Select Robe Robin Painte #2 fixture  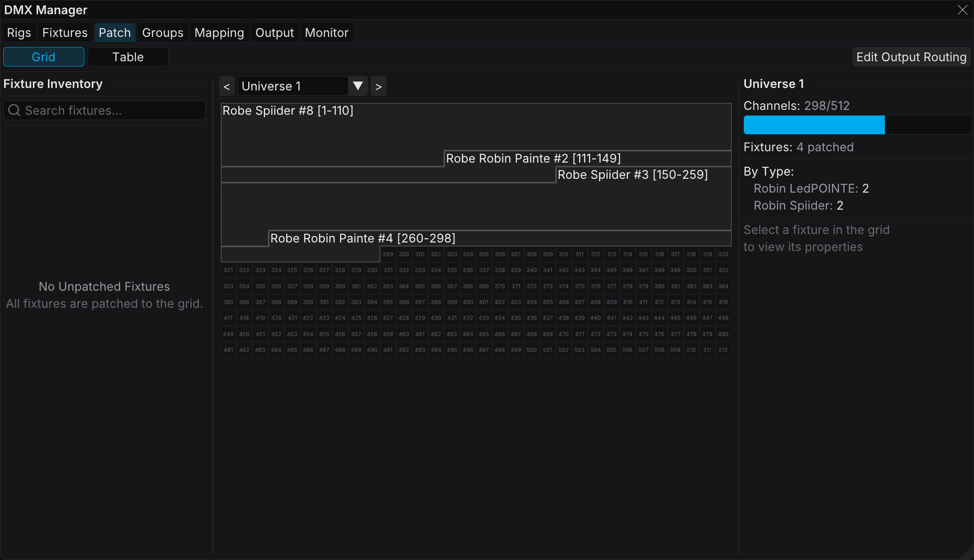click(x=588, y=159)
